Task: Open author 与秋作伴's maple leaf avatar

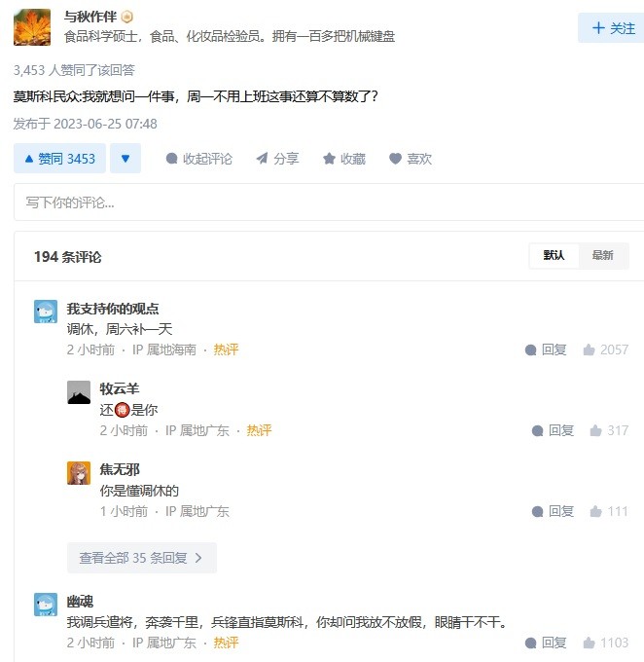Action: tap(32, 27)
